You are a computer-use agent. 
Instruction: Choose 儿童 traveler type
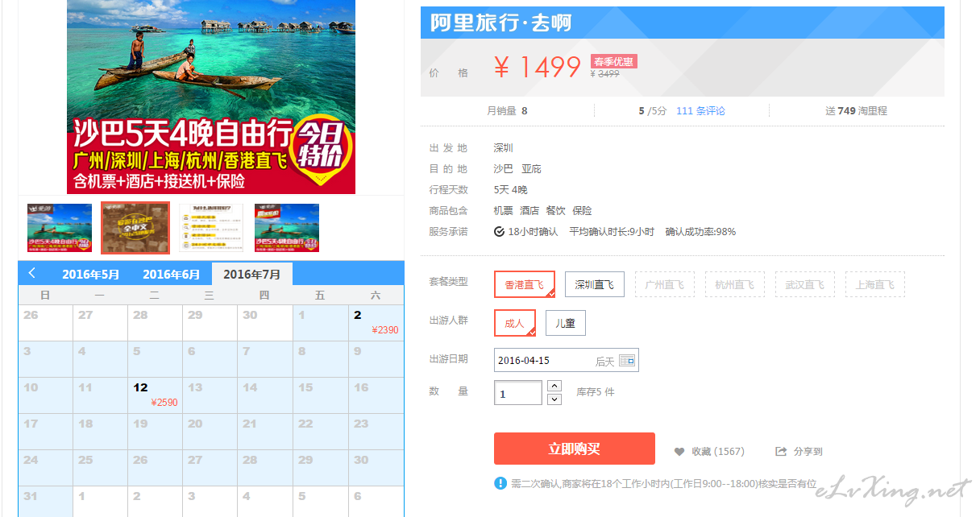pyautogui.click(x=565, y=323)
